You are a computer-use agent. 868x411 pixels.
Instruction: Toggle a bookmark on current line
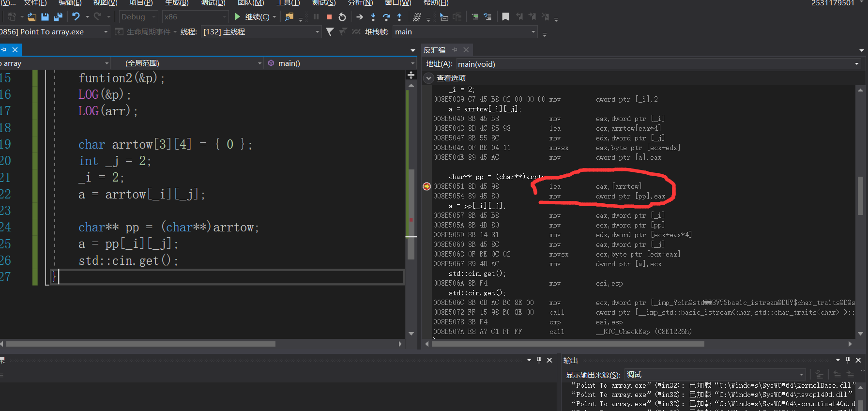point(505,17)
